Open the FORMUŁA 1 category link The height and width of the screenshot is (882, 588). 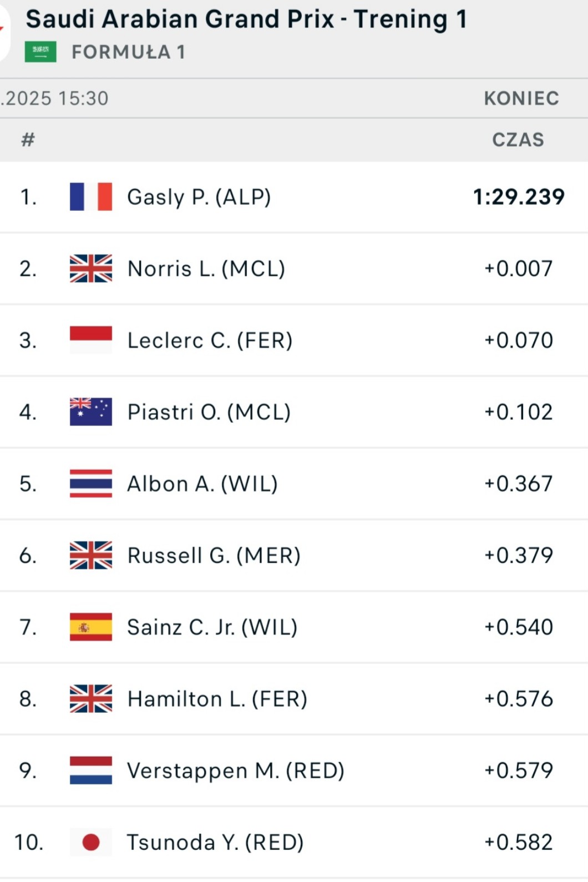pyautogui.click(x=128, y=52)
